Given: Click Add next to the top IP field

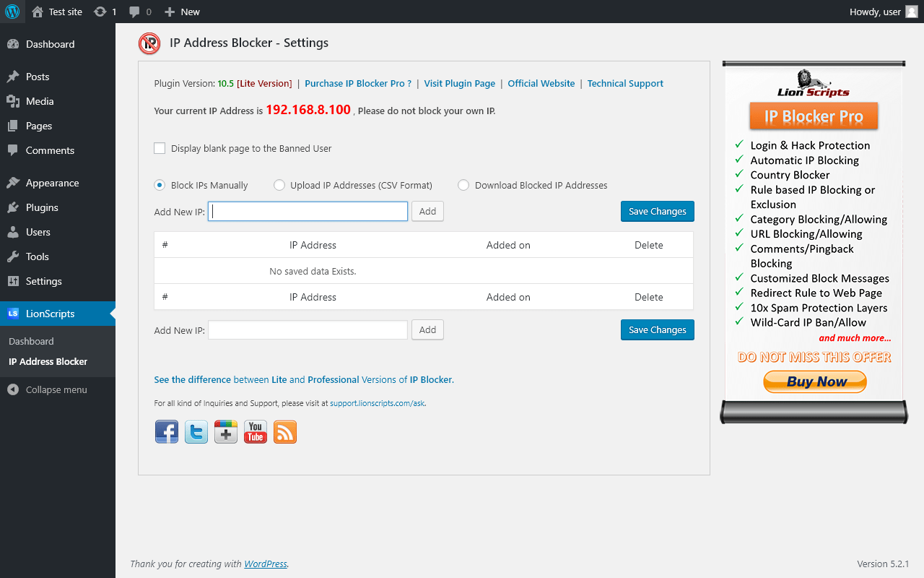Looking at the screenshot, I should click(427, 211).
